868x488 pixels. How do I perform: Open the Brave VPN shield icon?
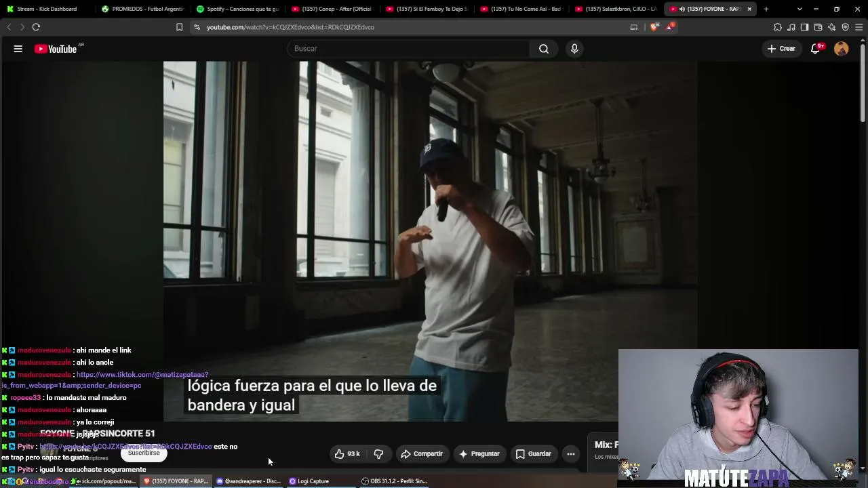(x=845, y=27)
